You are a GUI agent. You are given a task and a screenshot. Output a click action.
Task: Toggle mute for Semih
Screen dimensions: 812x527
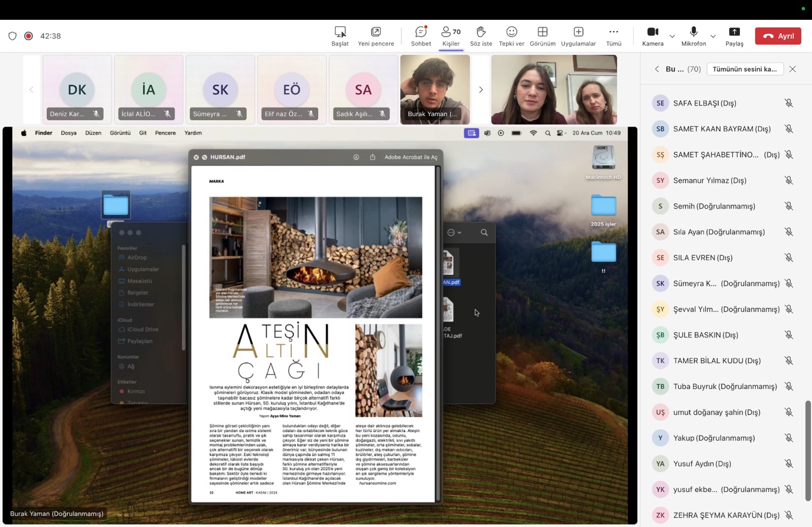click(x=789, y=206)
